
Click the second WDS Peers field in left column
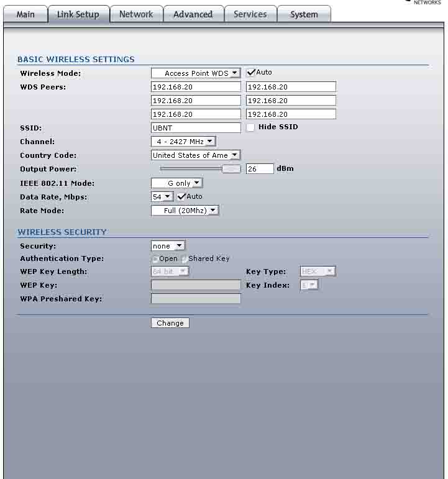(196, 101)
